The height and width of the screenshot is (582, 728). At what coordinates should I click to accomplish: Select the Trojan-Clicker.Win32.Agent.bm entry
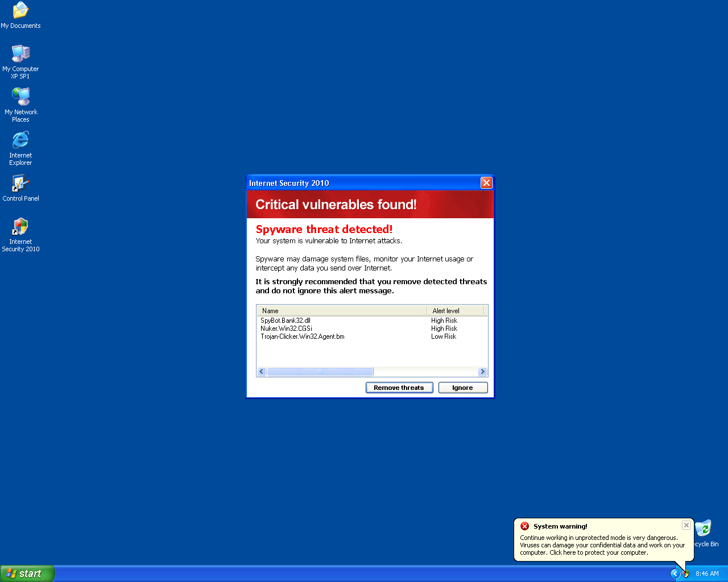point(303,336)
